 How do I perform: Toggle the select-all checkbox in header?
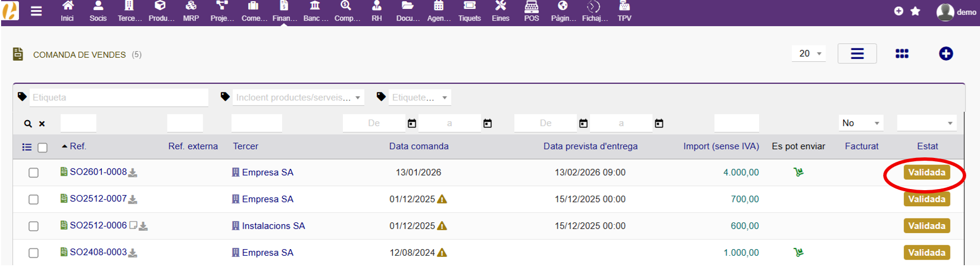(42, 148)
